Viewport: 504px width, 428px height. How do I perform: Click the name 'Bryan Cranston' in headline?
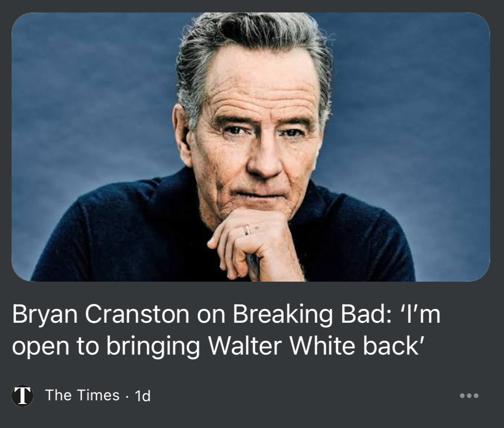101,314
